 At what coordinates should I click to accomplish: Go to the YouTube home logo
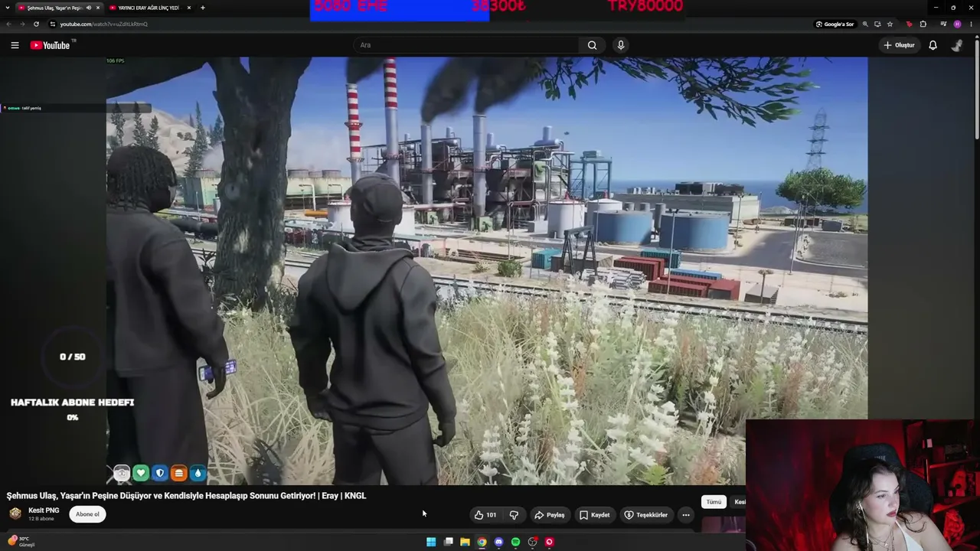pyautogui.click(x=51, y=45)
